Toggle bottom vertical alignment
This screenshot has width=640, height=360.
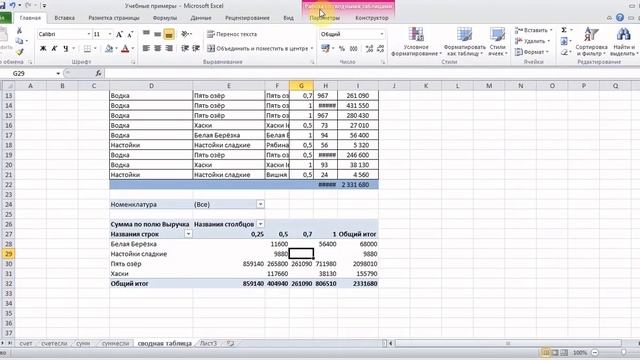169,34
